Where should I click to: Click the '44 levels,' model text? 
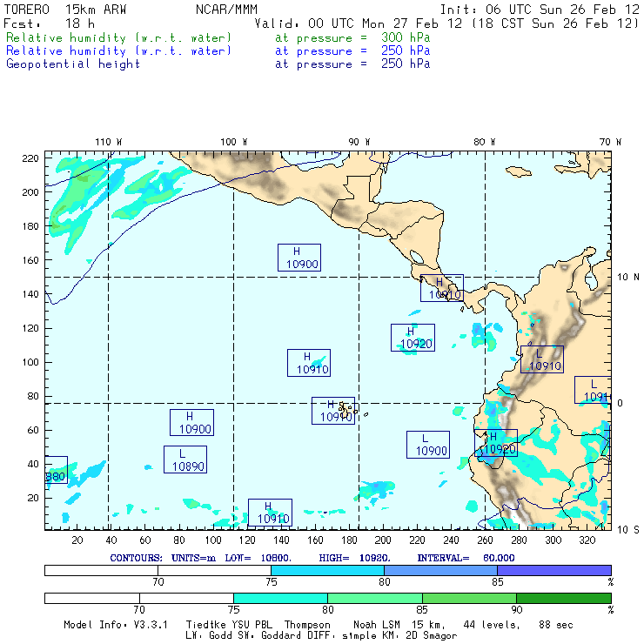492,625
